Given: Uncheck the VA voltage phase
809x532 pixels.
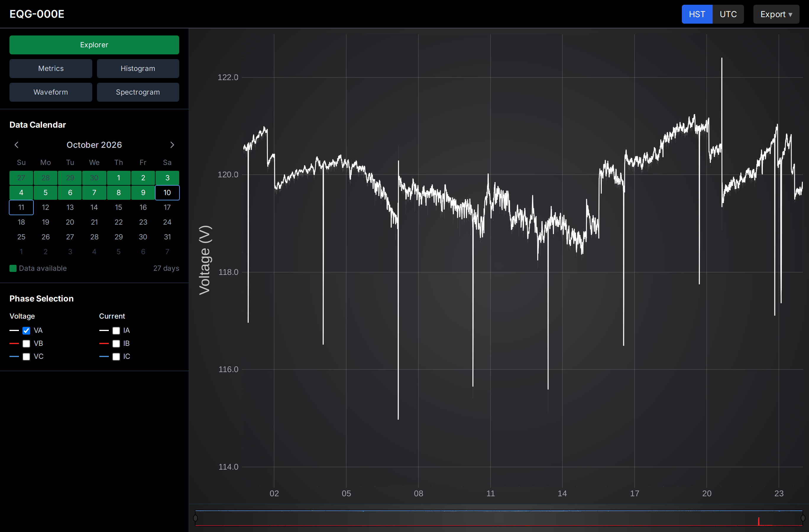Looking at the screenshot, I should pyautogui.click(x=26, y=330).
